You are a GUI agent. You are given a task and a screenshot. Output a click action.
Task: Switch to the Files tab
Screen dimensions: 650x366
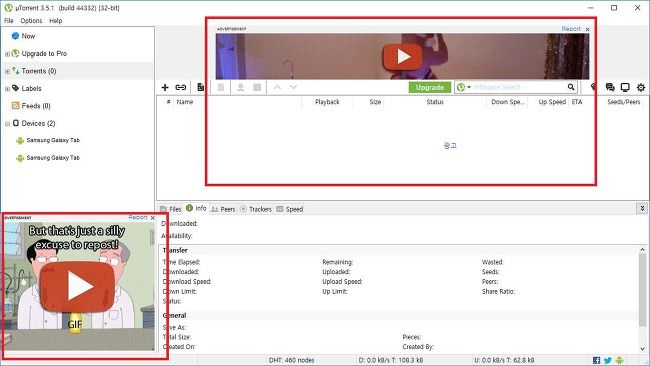(171, 209)
